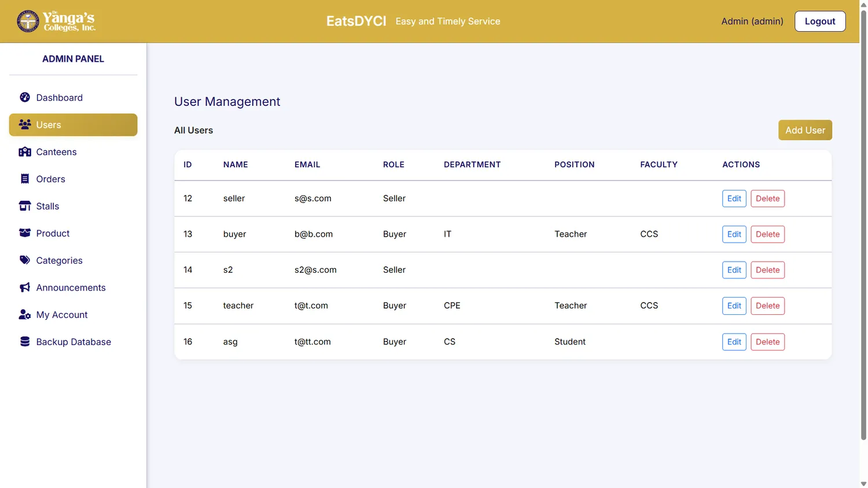Screen dimensions: 868x488
Task: Click the User Management heading
Action: pos(227,101)
